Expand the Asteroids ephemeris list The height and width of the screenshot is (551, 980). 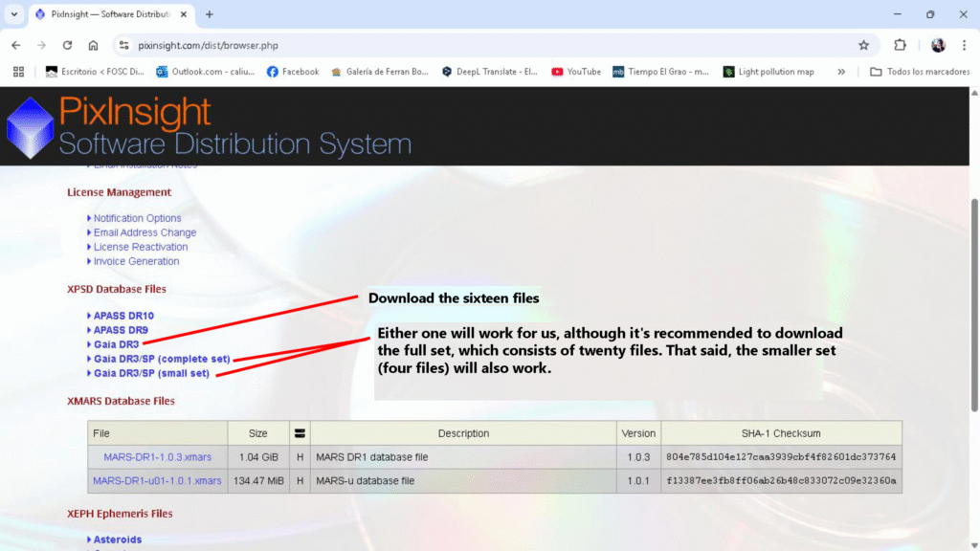click(118, 540)
